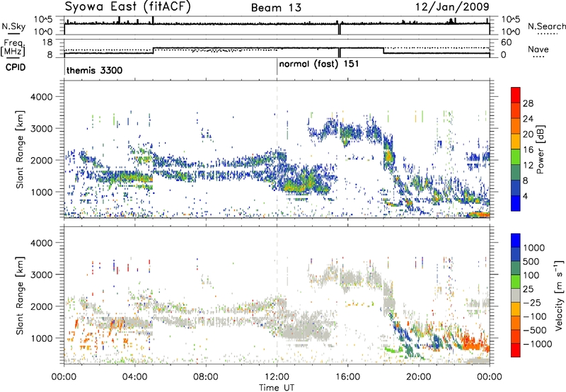Screen dimensions: 566x392
Task: Click the left '10^5' tick of the noise panel
Action: coord(43,20)
